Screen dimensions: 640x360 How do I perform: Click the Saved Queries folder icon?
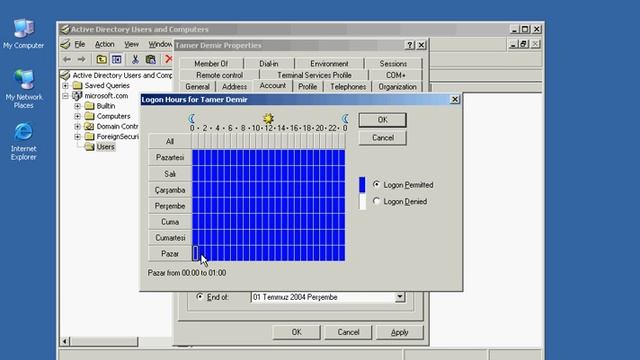coord(78,85)
